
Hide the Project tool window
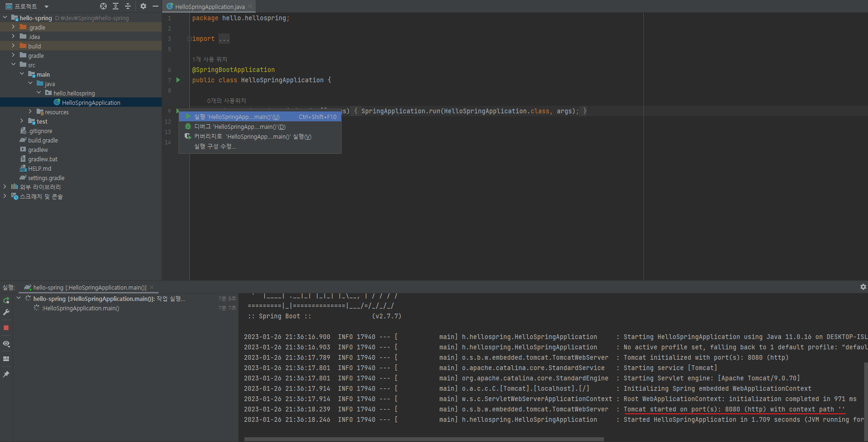point(156,6)
